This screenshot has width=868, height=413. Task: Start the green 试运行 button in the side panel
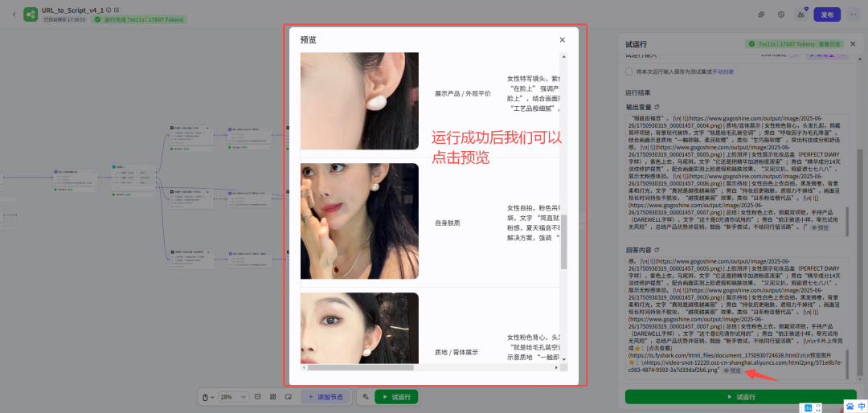(x=741, y=397)
